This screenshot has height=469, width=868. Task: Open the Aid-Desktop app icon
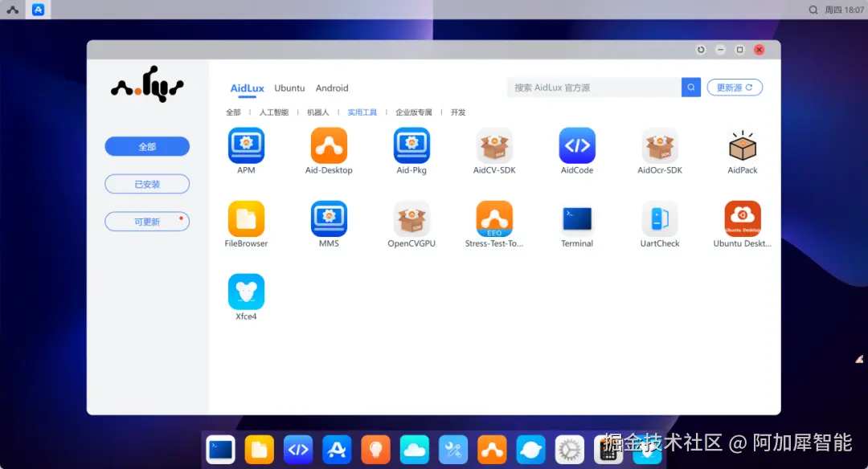click(x=329, y=145)
